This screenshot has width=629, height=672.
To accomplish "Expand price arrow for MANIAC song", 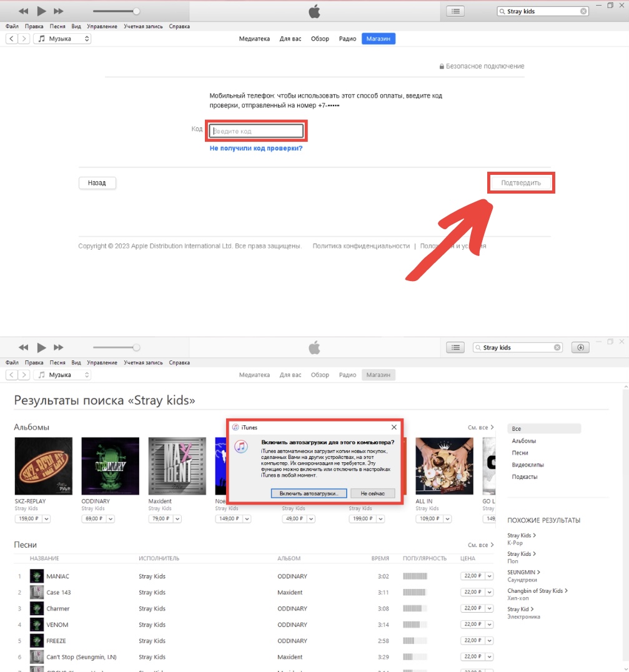I will point(489,576).
